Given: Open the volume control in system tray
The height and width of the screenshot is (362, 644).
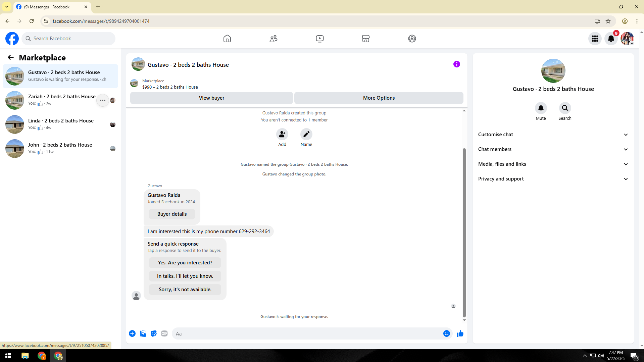Looking at the screenshot, I should 601,356.
